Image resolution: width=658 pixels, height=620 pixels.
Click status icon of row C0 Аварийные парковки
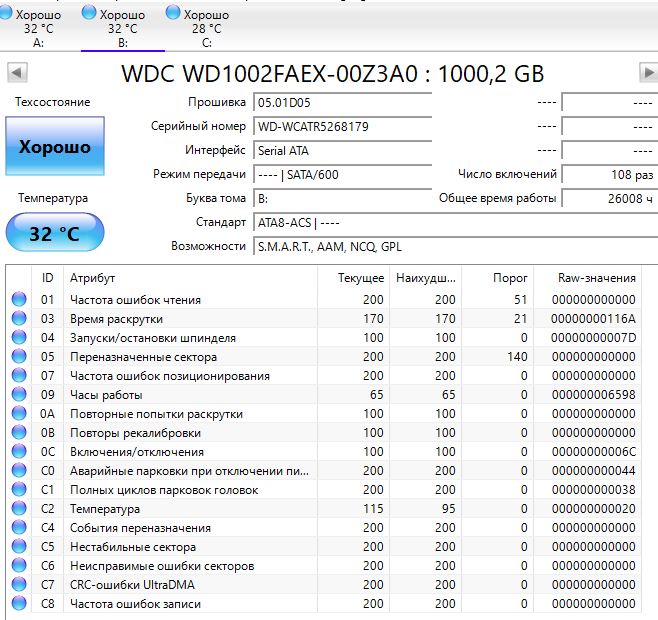point(19,470)
